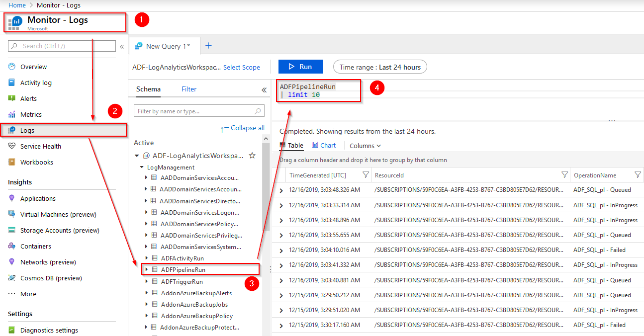Image resolution: width=644 pixels, height=336 pixels.
Task: Expand the 3:04:10.016 AM Failed row
Action: click(281, 251)
